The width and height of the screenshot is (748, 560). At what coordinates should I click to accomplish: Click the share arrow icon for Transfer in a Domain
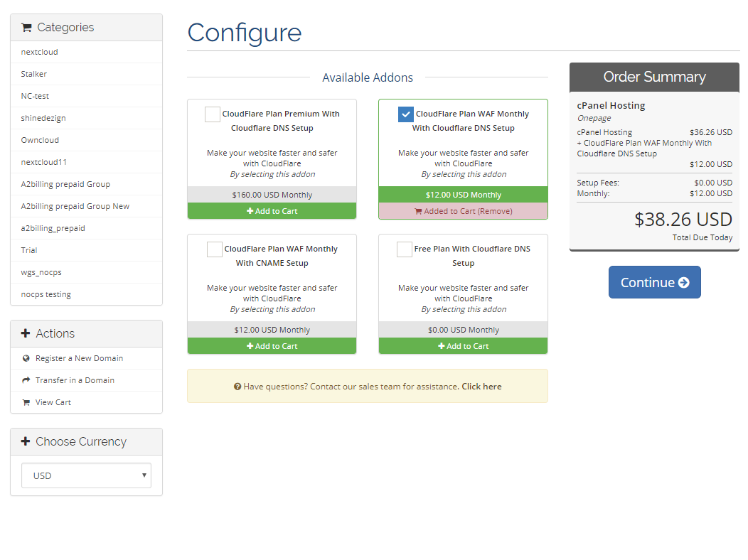click(x=26, y=380)
